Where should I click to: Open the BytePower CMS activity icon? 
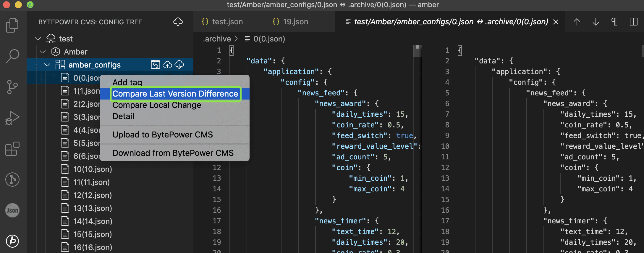[x=12, y=241]
